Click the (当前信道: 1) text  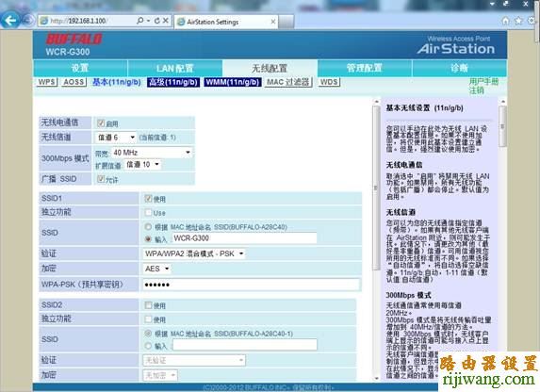coord(157,138)
